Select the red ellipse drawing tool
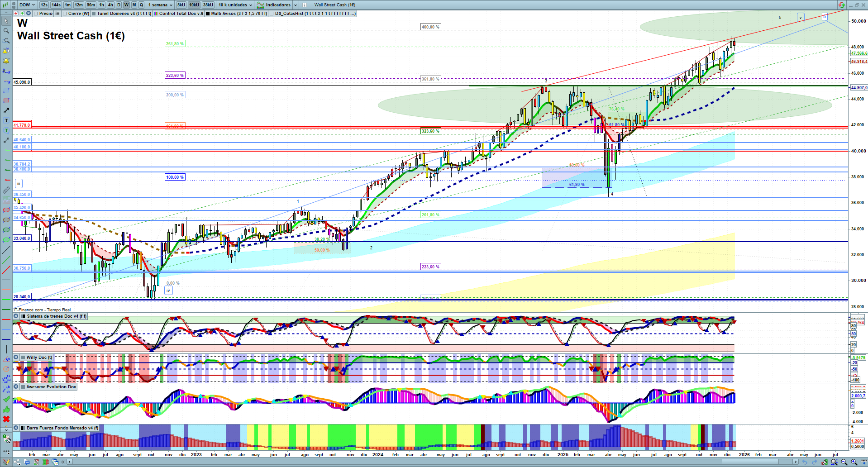 pyautogui.click(x=6, y=210)
